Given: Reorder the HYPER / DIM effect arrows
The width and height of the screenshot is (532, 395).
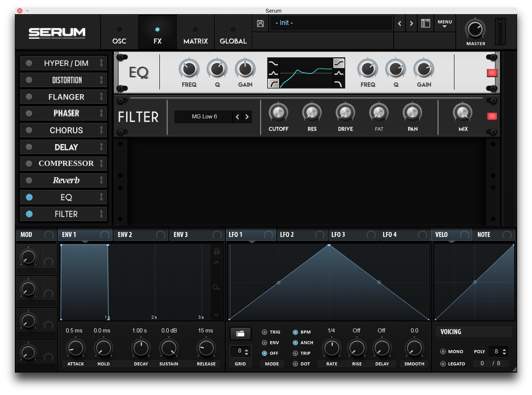Looking at the screenshot, I should [x=101, y=63].
